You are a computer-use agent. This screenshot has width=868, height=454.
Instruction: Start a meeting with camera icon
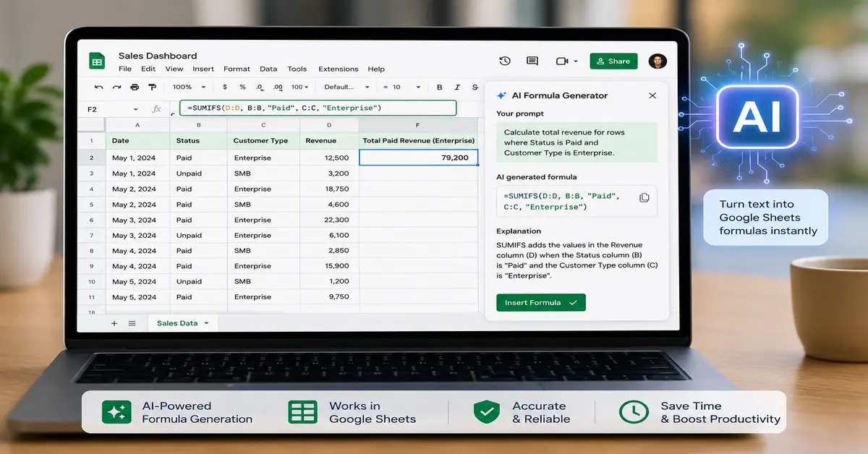[x=562, y=61]
